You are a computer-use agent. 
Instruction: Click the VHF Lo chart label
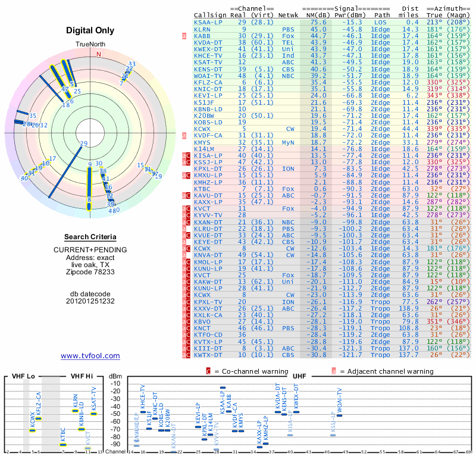pyautogui.click(x=23, y=376)
